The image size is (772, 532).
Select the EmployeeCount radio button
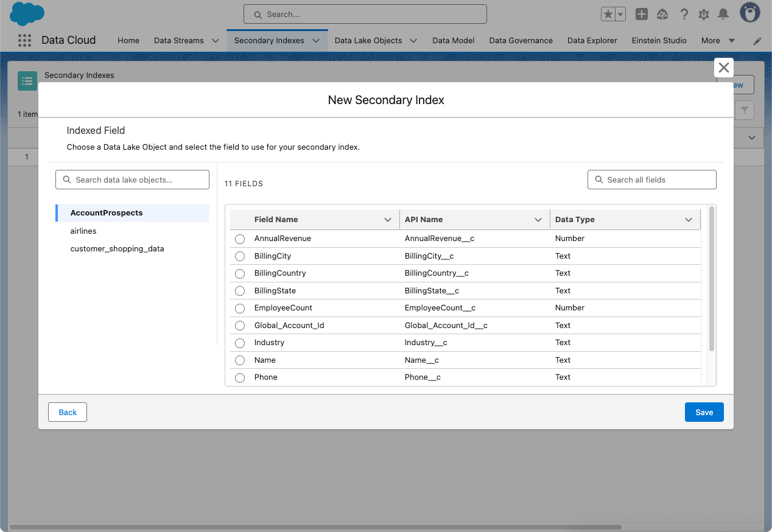point(240,308)
